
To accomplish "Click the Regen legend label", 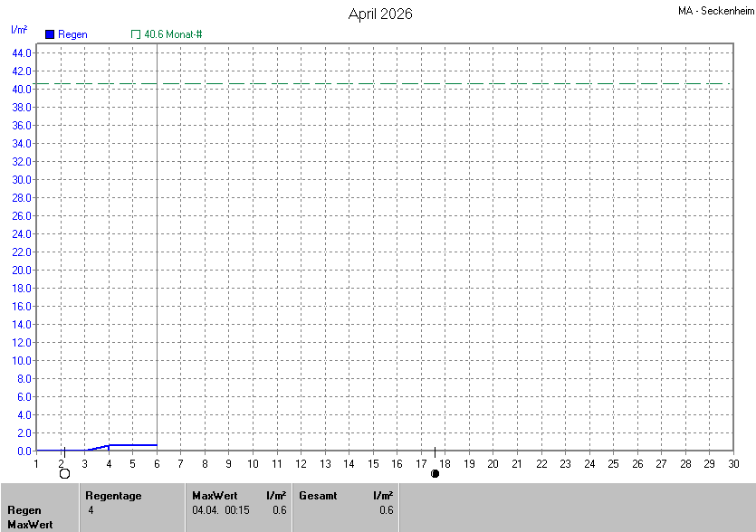I will pyautogui.click(x=72, y=34).
